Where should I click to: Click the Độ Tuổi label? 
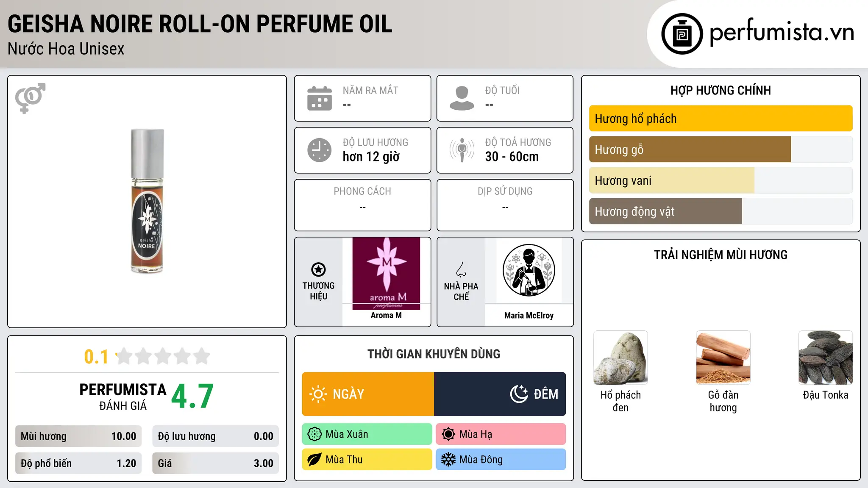502,91
